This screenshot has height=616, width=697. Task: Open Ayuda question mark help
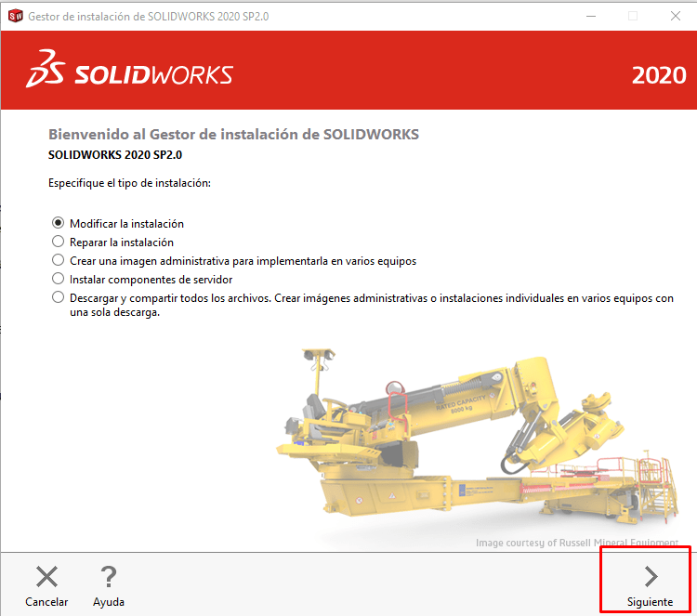pos(109,577)
